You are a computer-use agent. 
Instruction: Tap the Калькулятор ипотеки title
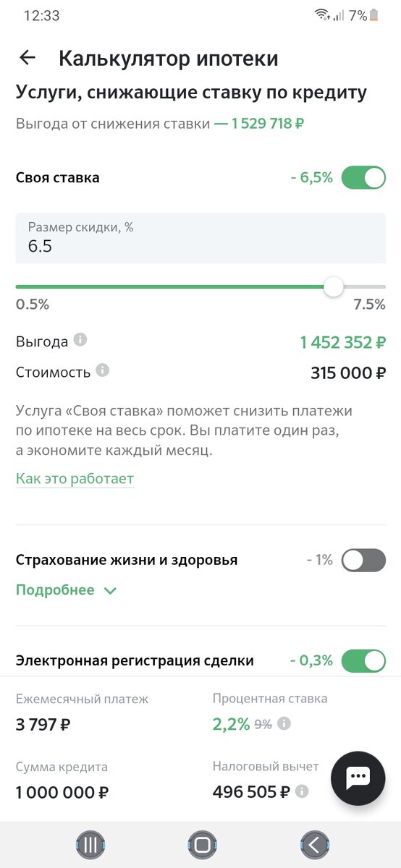point(168,59)
